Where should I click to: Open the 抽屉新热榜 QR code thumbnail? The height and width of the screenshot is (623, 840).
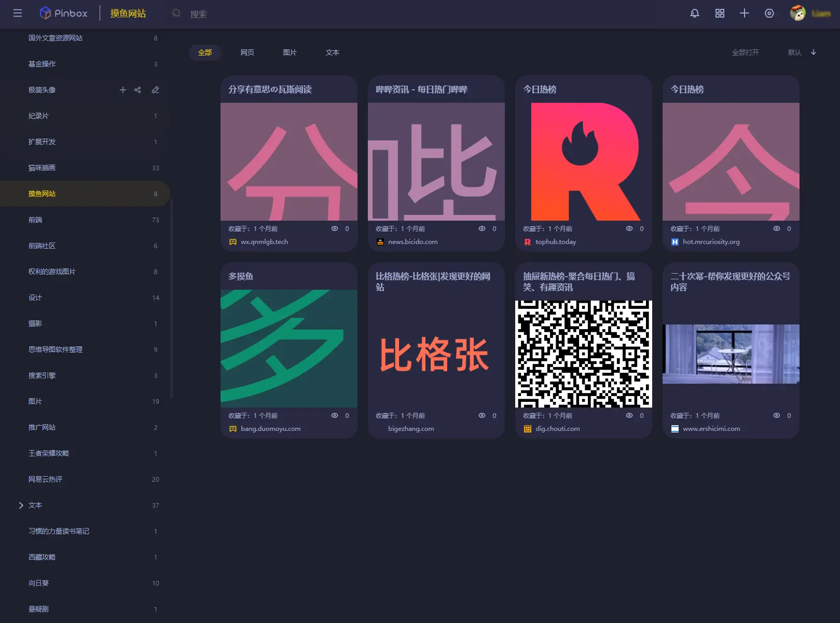pos(584,354)
